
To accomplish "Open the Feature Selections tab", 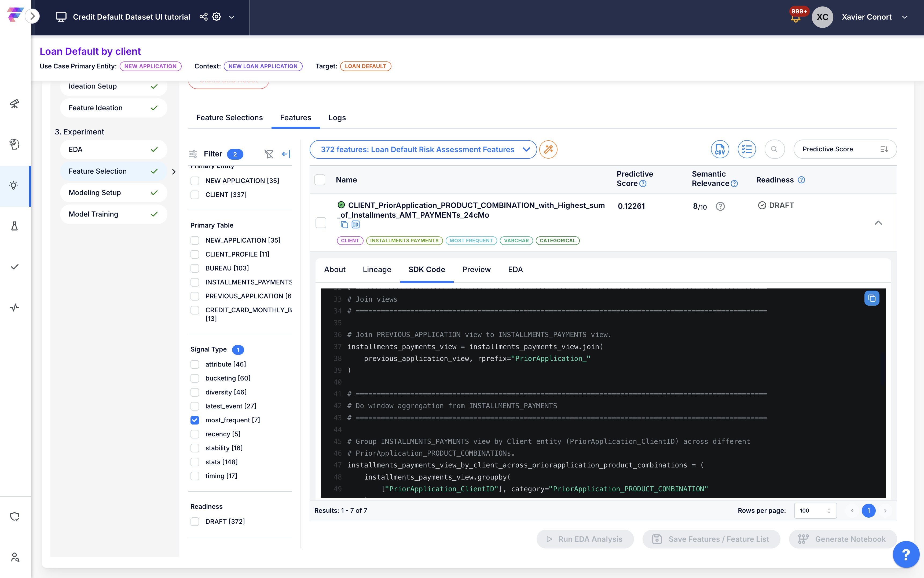I will coord(229,118).
